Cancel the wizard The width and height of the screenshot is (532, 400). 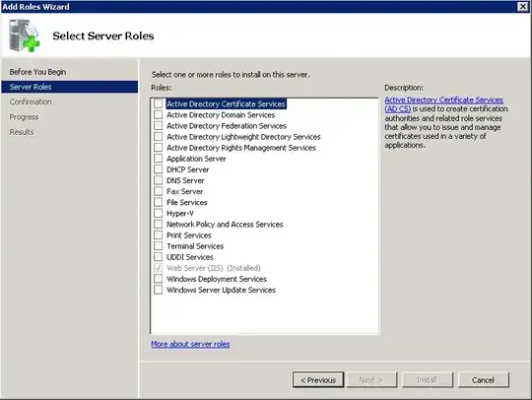pos(484,380)
